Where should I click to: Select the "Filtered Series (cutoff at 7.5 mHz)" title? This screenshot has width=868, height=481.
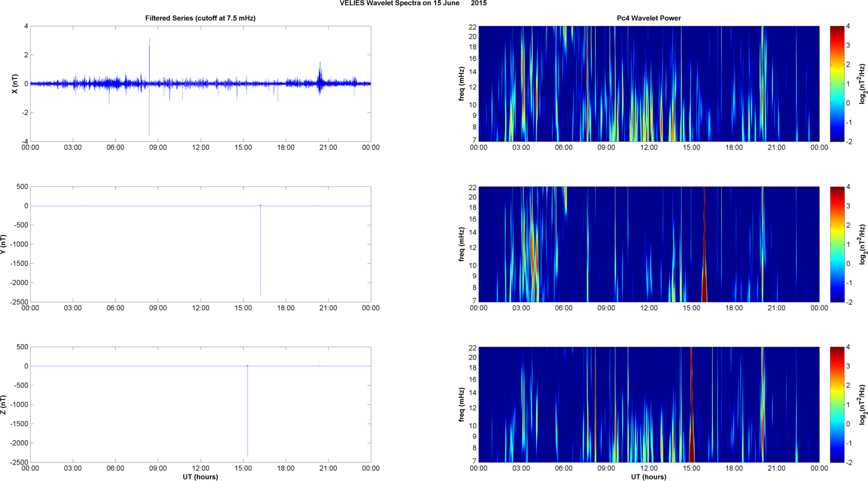(x=200, y=18)
